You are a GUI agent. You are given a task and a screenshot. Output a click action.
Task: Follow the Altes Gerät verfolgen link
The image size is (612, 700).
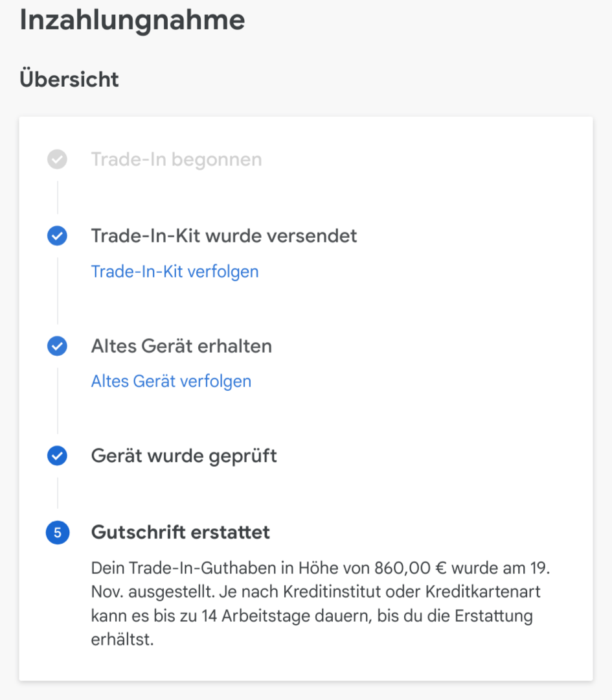[171, 381]
